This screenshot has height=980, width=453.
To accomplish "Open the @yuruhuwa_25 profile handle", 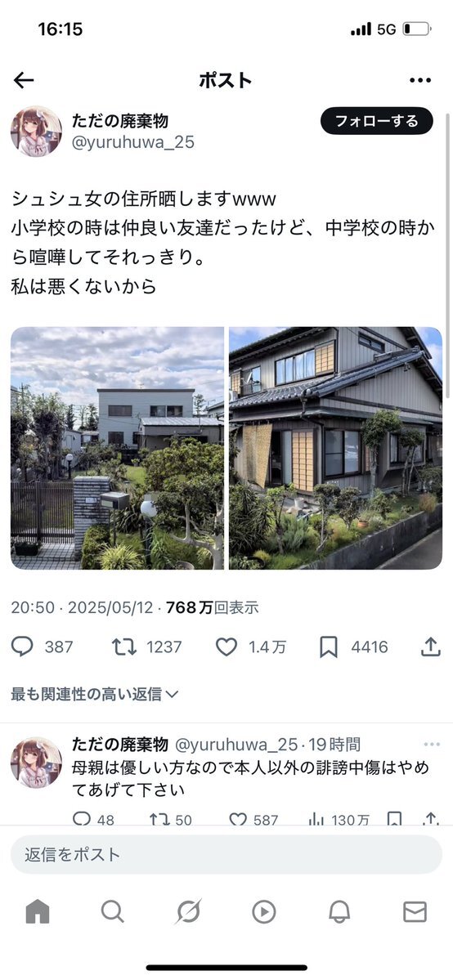I will pyautogui.click(x=133, y=142).
